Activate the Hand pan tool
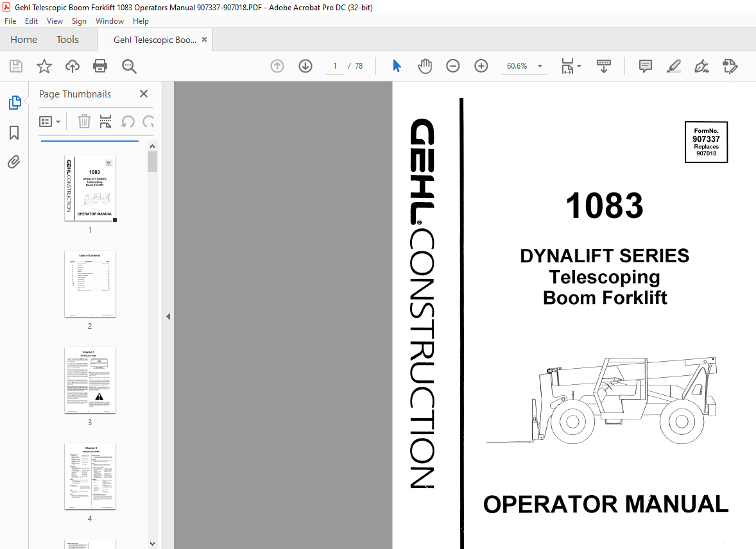The image size is (756, 549). click(425, 66)
